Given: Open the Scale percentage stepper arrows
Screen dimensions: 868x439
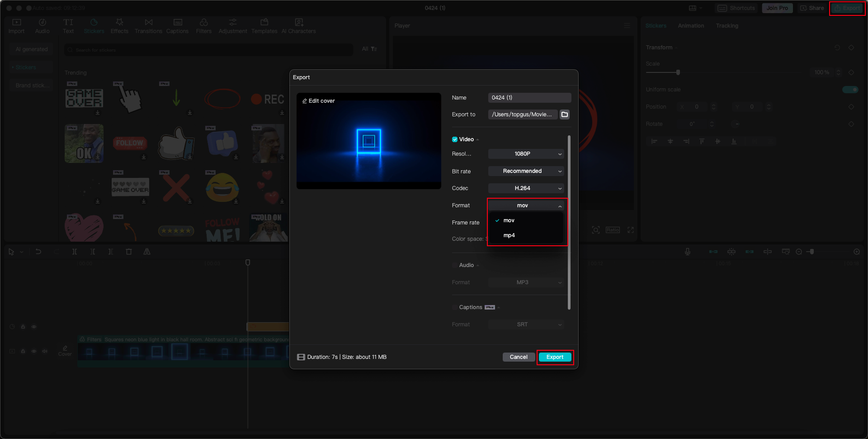Looking at the screenshot, I should (x=838, y=72).
